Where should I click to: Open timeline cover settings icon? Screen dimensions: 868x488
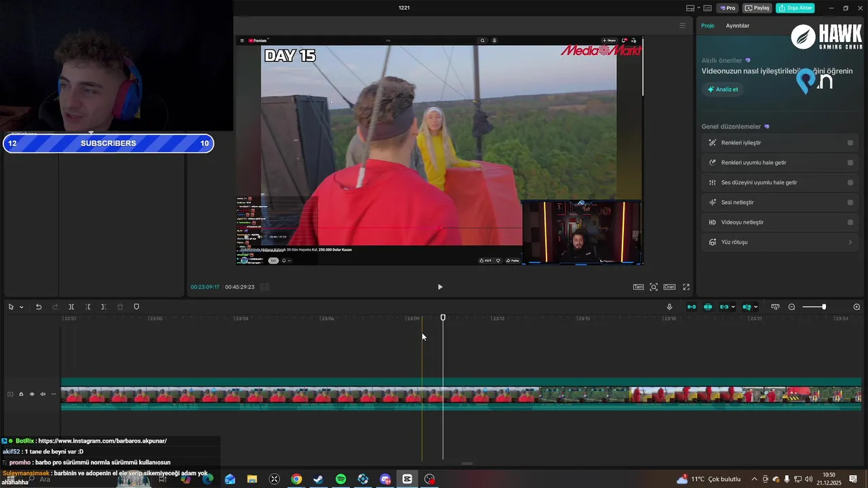click(x=775, y=307)
